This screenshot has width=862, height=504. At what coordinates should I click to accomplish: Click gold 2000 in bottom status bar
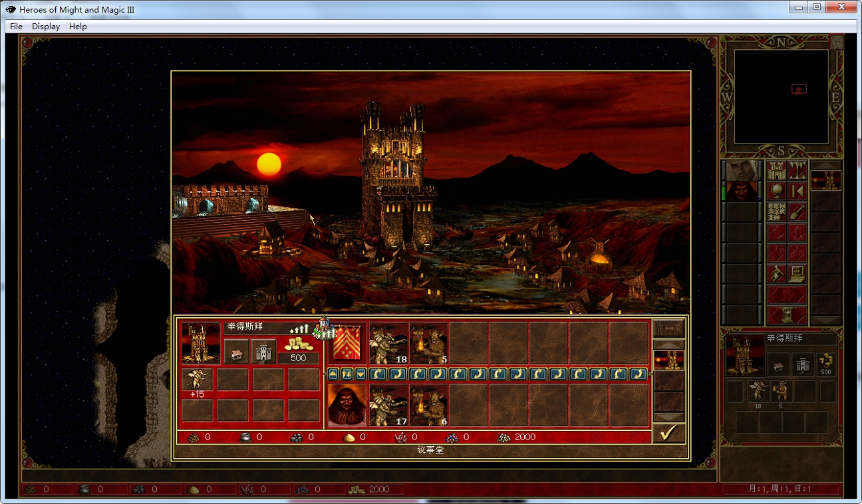378,489
